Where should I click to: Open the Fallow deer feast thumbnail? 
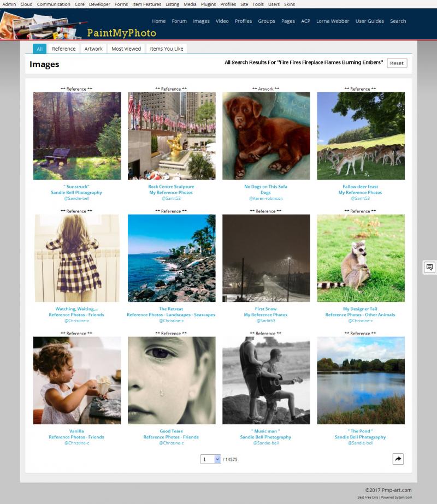(361, 135)
